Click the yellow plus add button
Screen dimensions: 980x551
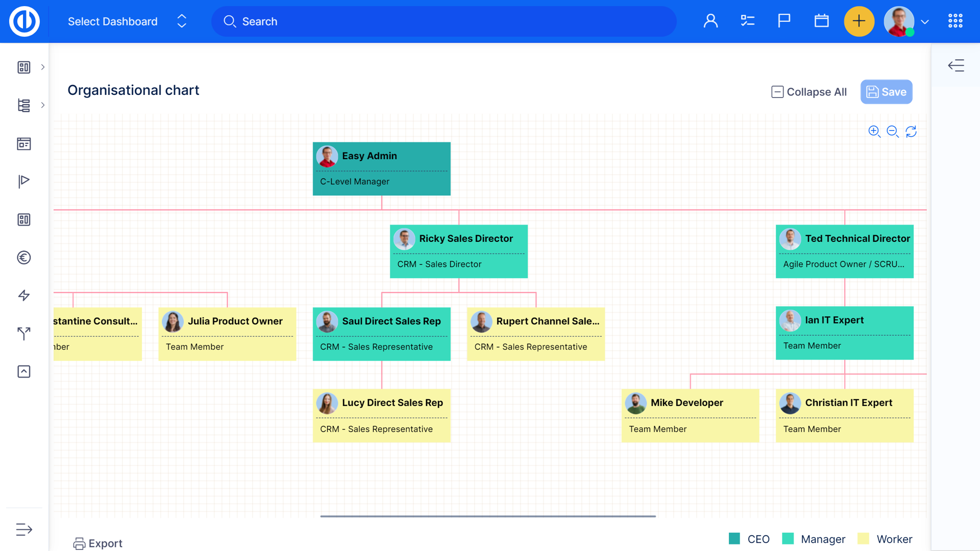(x=859, y=21)
